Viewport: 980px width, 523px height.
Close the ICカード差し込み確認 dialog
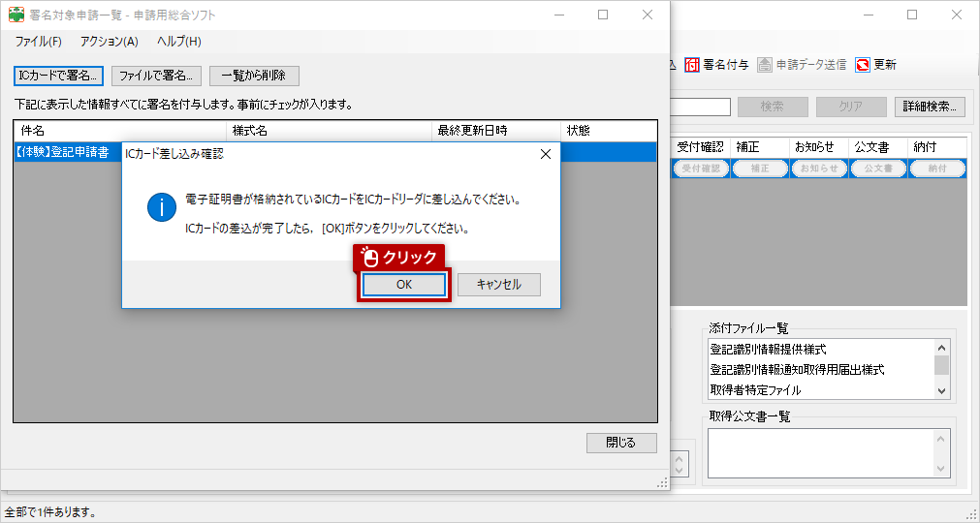point(545,154)
